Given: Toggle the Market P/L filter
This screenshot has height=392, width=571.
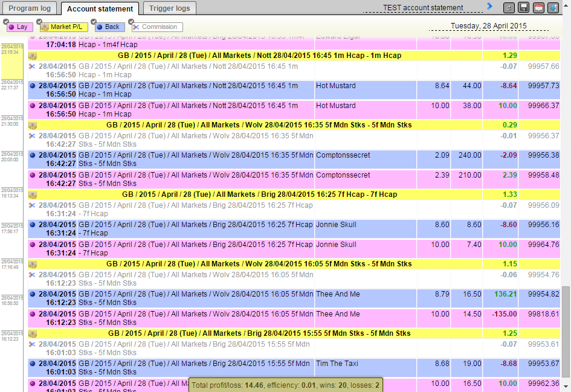Looking at the screenshot, I should (x=63, y=27).
